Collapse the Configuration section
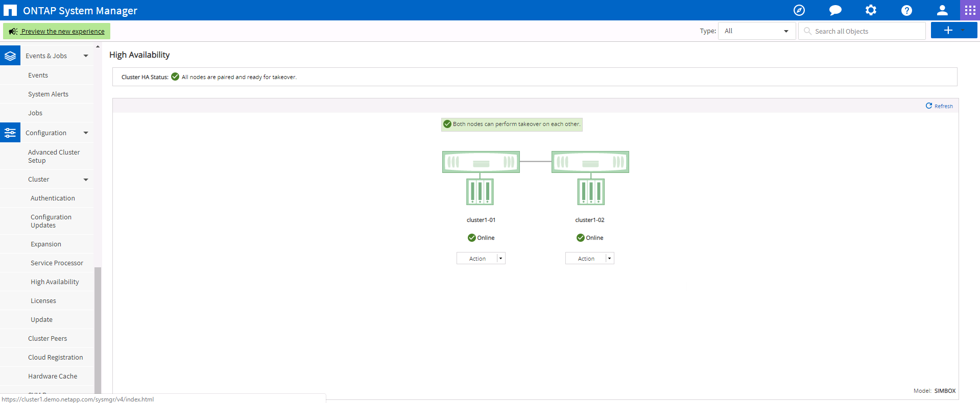 (x=86, y=133)
